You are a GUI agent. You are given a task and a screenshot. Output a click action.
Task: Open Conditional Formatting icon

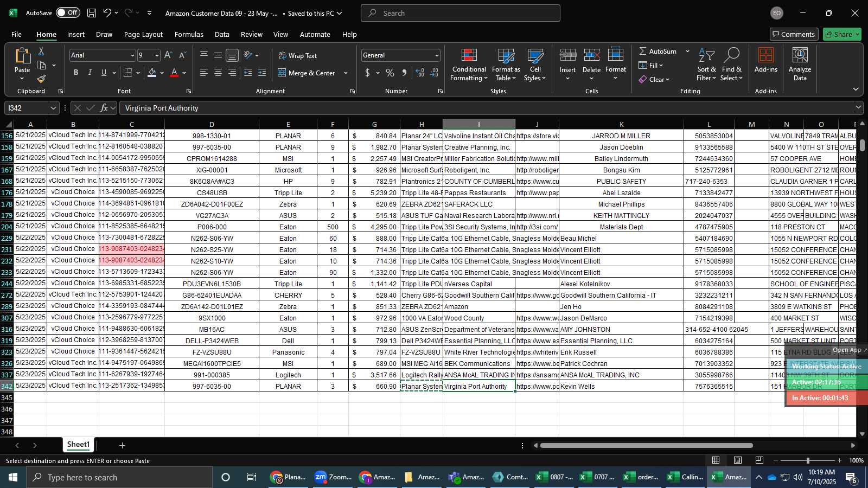(469, 55)
